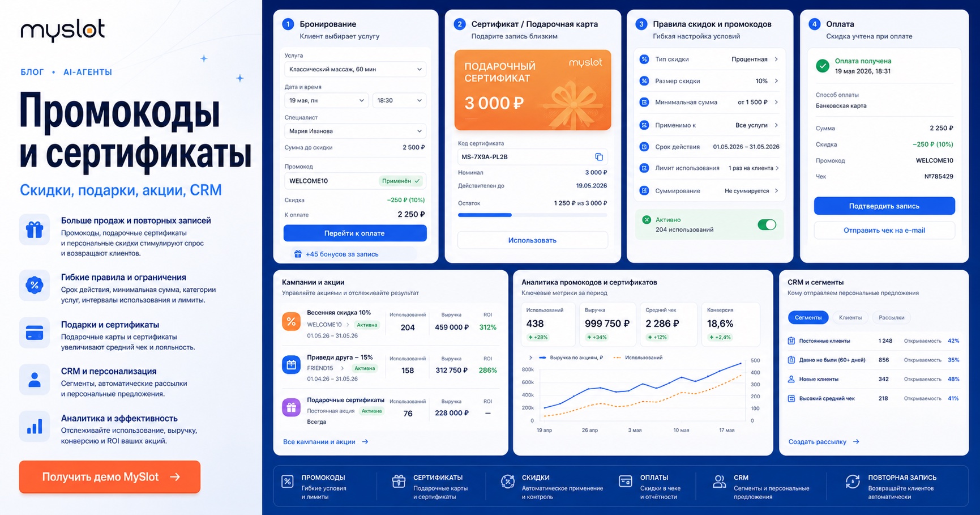Click the myslot logo
The height and width of the screenshot is (515, 980).
tap(63, 30)
